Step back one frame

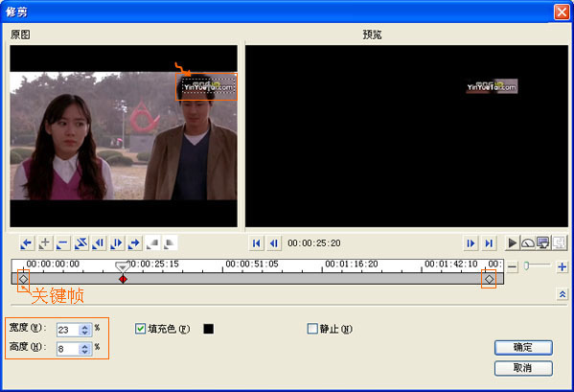point(274,243)
